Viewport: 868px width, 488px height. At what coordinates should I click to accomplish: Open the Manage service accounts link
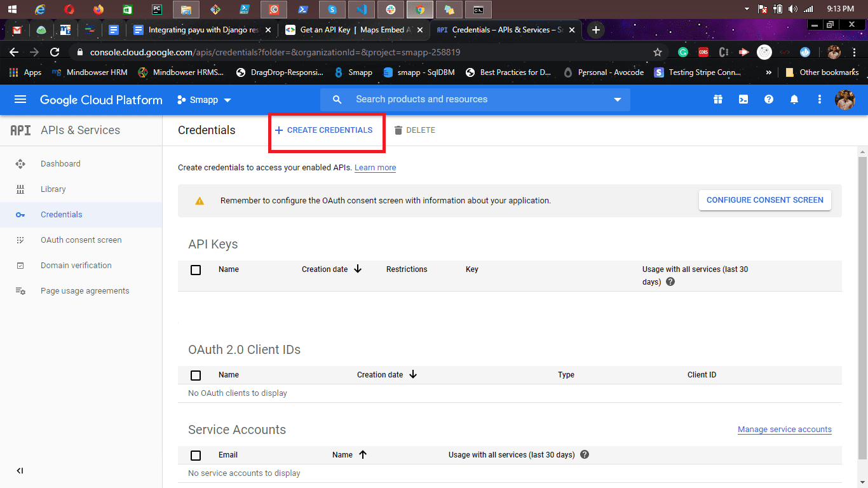[784, 430]
